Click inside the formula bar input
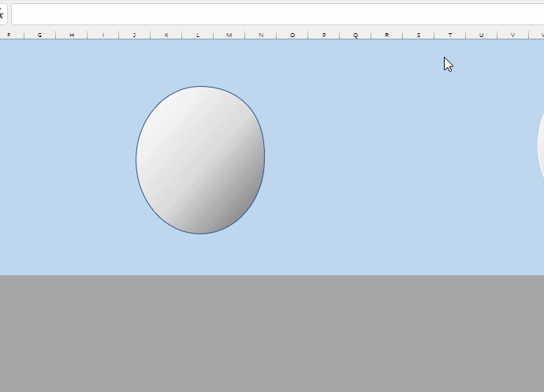This screenshot has height=392, width=544. click(x=276, y=14)
